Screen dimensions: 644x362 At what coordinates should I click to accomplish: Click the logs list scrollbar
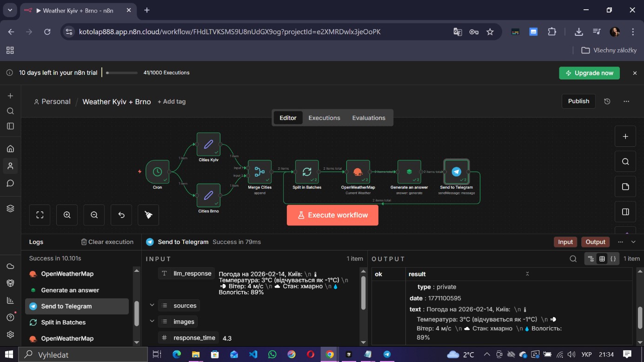(x=137, y=314)
